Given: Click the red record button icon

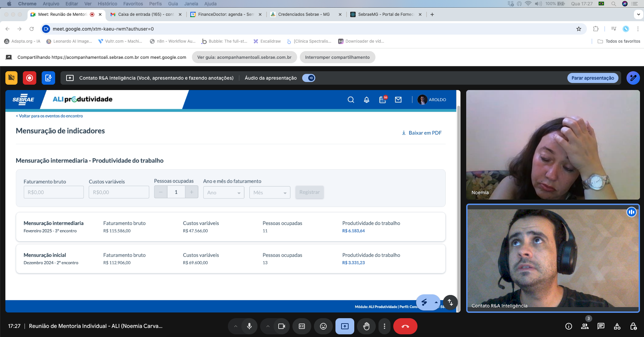Looking at the screenshot, I should (x=30, y=78).
